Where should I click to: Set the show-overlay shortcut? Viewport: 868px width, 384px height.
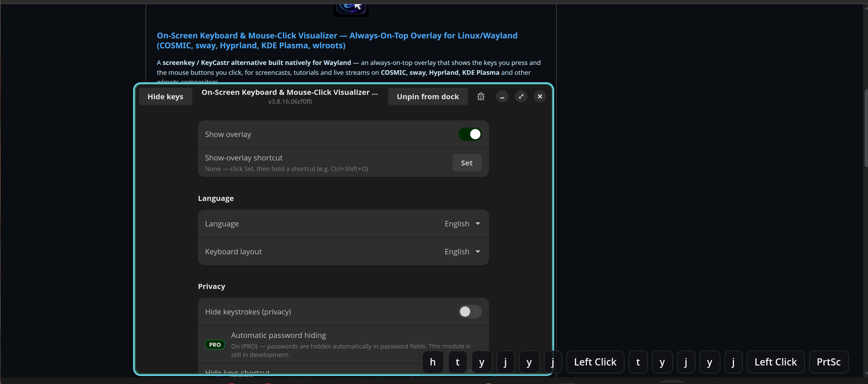466,163
